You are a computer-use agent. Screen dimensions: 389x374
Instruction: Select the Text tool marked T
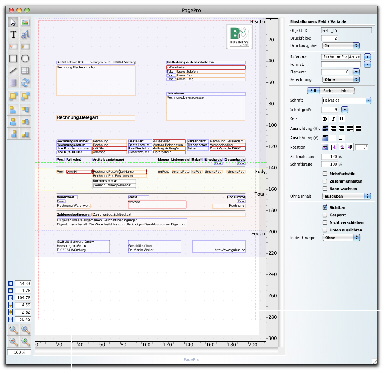13,35
